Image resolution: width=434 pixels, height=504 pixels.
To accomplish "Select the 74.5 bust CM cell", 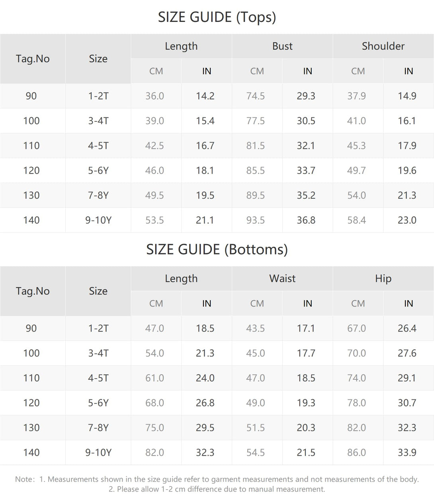I will [x=256, y=96].
